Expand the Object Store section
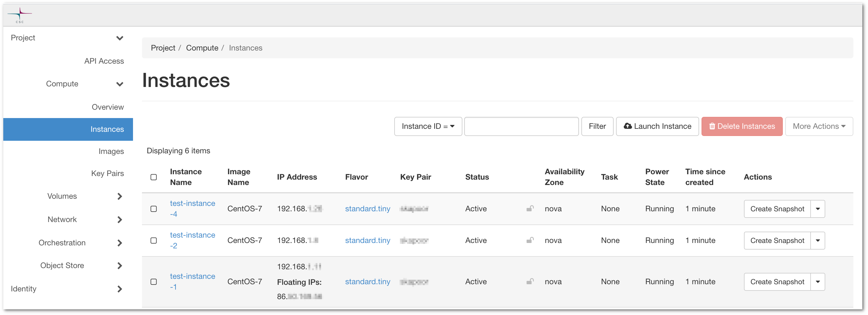 tap(119, 265)
